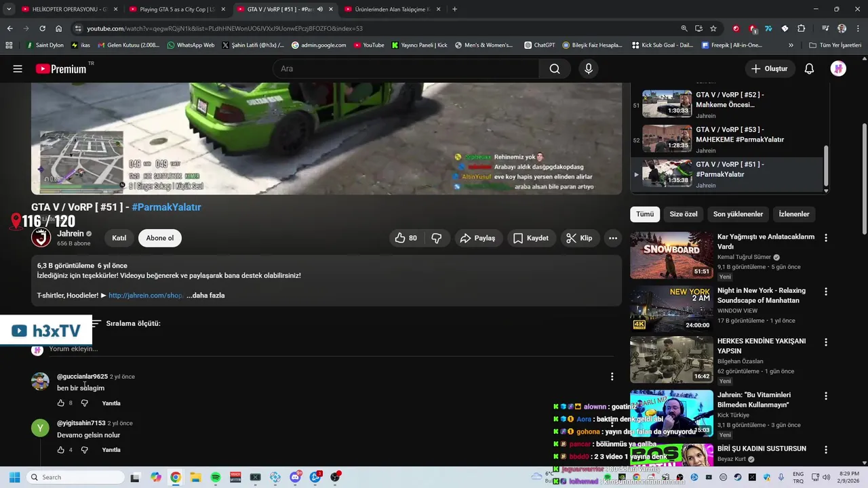Click the YouTube Premium logo
The height and width of the screenshot is (488, 868).
(61, 68)
